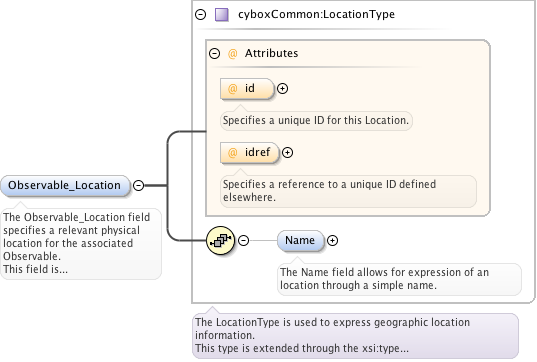Select the idref attribute node
The height and width of the screenshot is (362, 537).
tap(250, 152)
